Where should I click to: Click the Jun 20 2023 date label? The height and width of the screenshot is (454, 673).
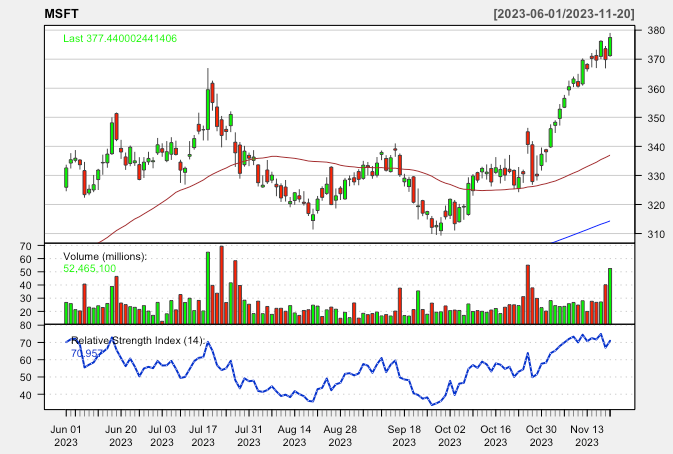tap(121, 436)
